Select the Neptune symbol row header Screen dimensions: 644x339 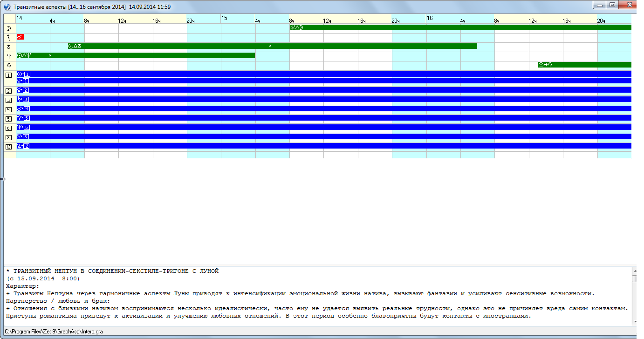click(9, 56)
